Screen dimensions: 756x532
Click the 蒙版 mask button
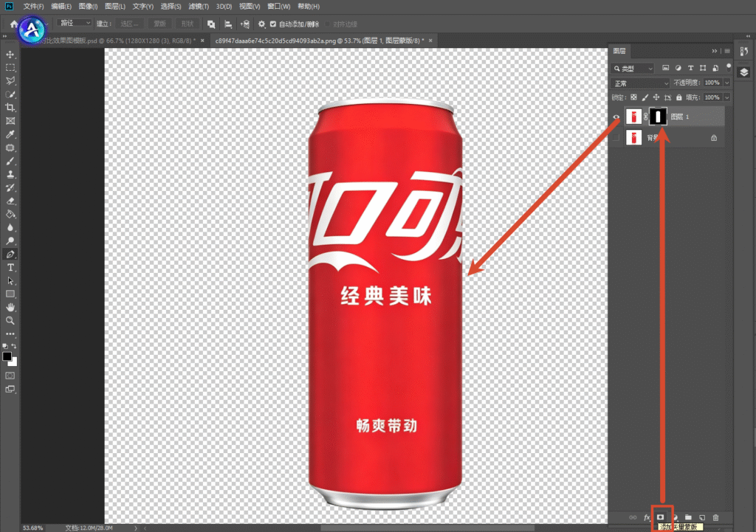pyautogui.click(x=159, y=24)
